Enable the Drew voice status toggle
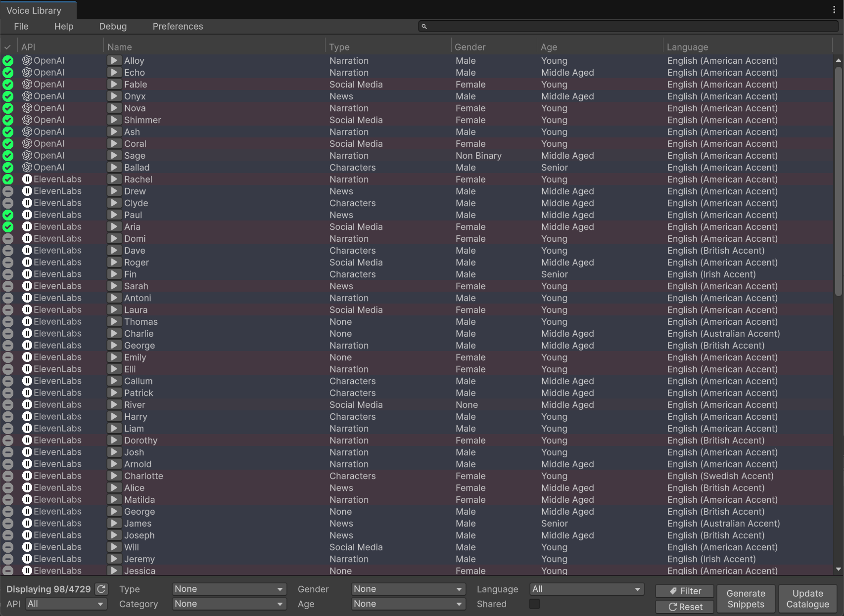Screen dimensions: 844x616 [8, 191]
